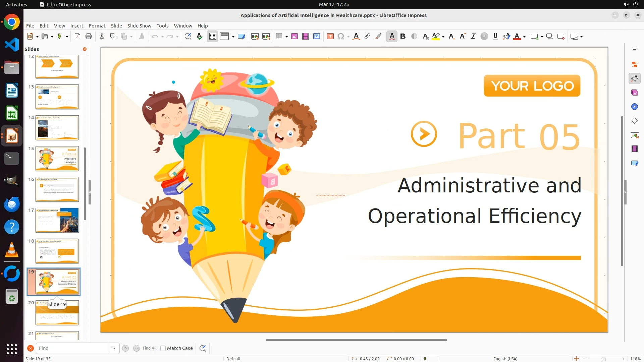Adjust the zoom slider in status bar
The width and height of the screenshot is (644, 362).
[604, 359]
